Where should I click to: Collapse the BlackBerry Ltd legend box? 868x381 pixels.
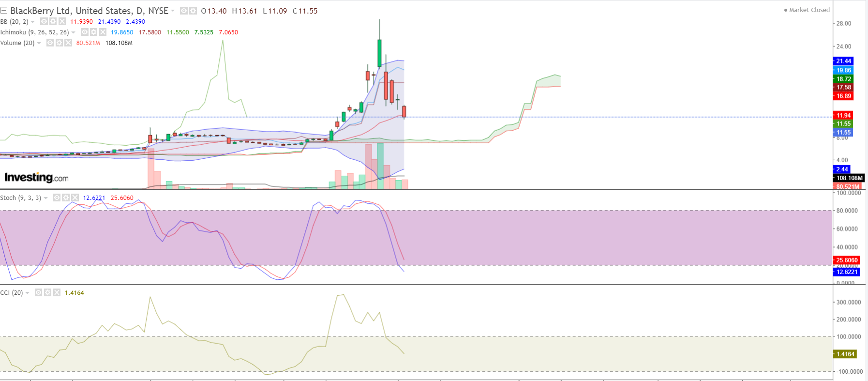pyautogui.click(x=4, y=11)
